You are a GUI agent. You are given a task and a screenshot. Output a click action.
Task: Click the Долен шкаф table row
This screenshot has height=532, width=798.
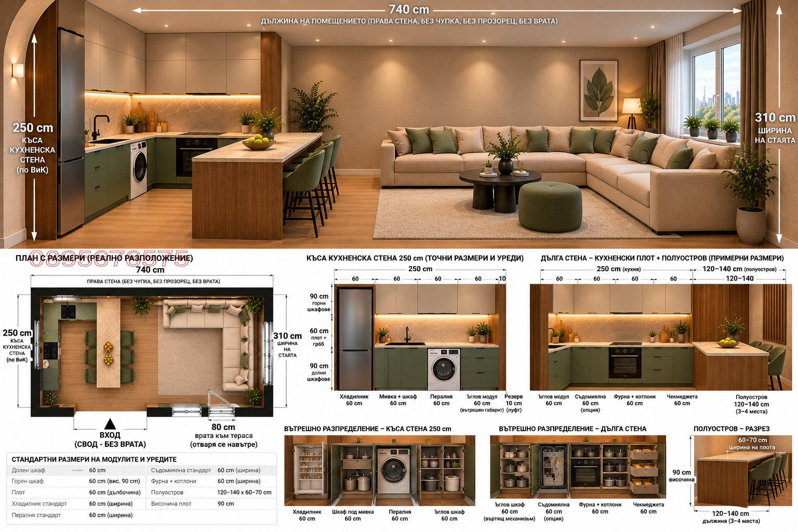coord(77,470)
